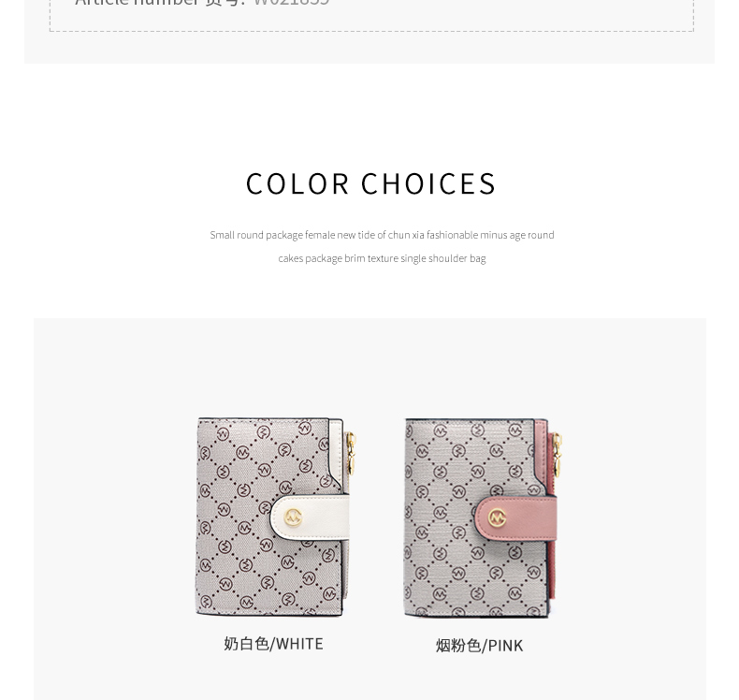Click the 'Small round package' description line
This screenshot has width=739, height=700.
pos(382,235)
